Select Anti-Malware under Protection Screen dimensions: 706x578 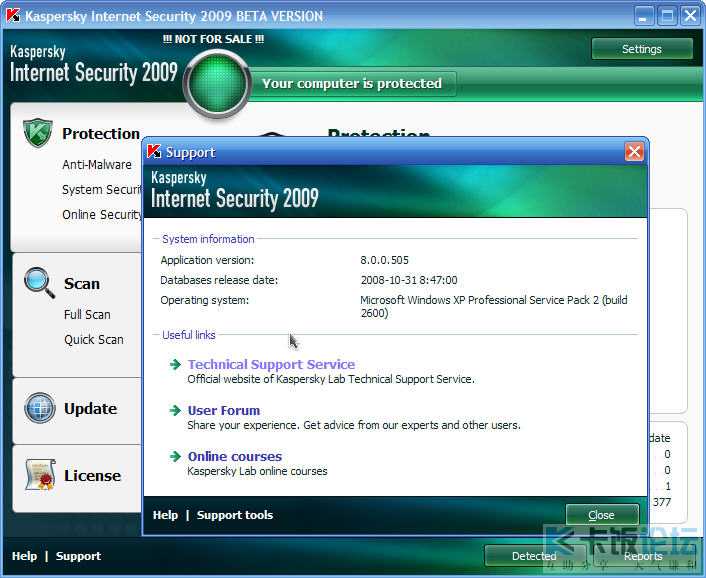tap(97, 164)
